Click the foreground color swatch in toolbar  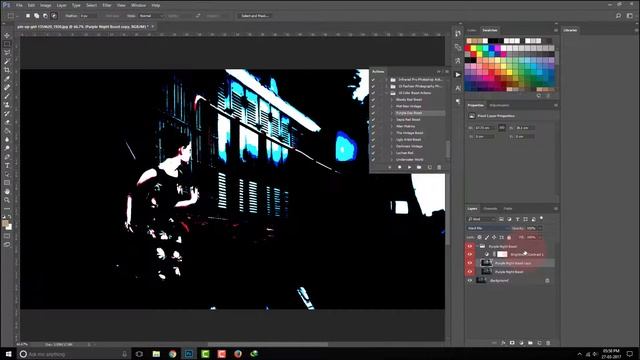coord(5,224)
